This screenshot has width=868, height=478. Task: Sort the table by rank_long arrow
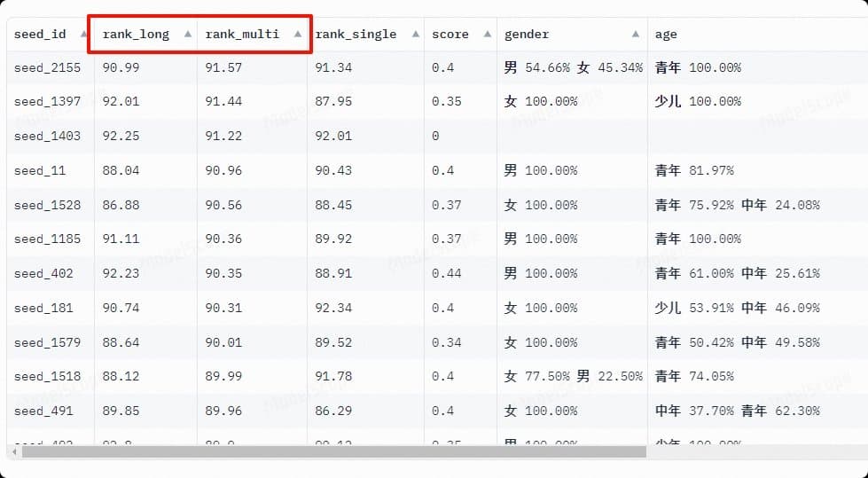coord(187,34)
